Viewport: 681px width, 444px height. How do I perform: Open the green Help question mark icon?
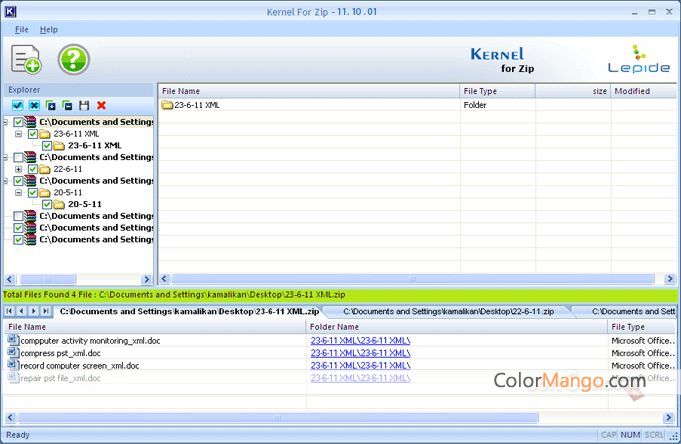click(73, 59)
